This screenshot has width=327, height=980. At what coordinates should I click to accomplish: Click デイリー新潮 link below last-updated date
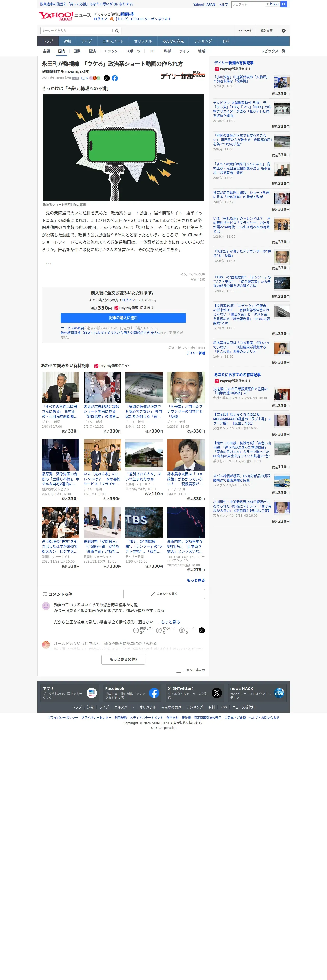[x=196, y=353]
